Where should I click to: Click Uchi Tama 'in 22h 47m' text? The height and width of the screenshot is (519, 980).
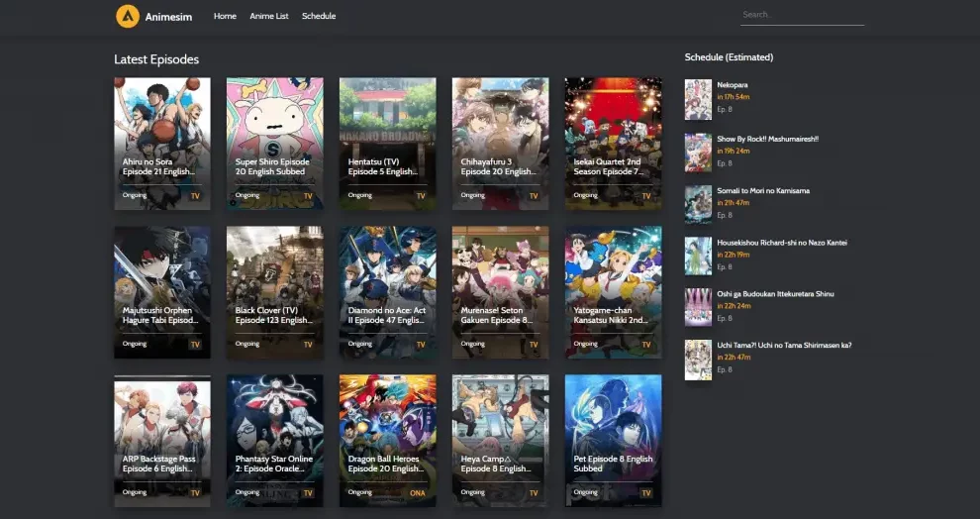pyautogui.click(x=734, y=357)
